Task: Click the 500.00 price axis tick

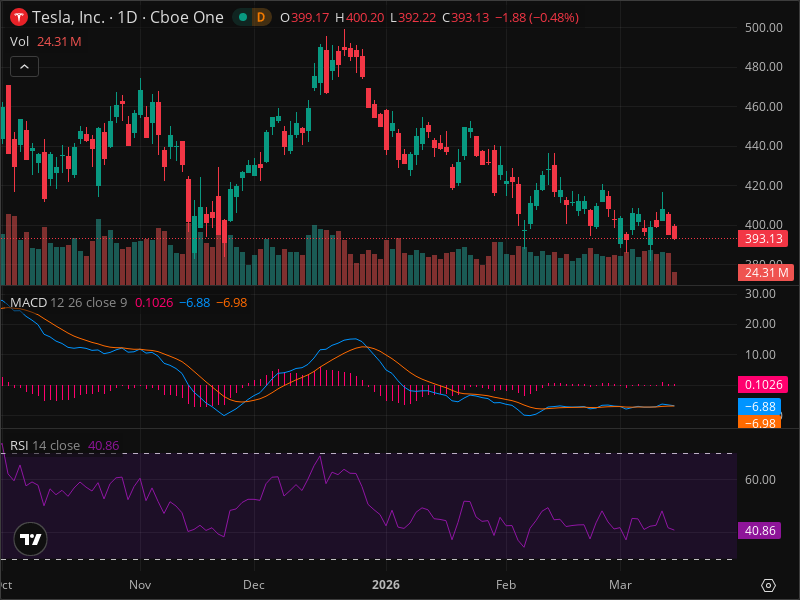Action: [x=763, y=28]
